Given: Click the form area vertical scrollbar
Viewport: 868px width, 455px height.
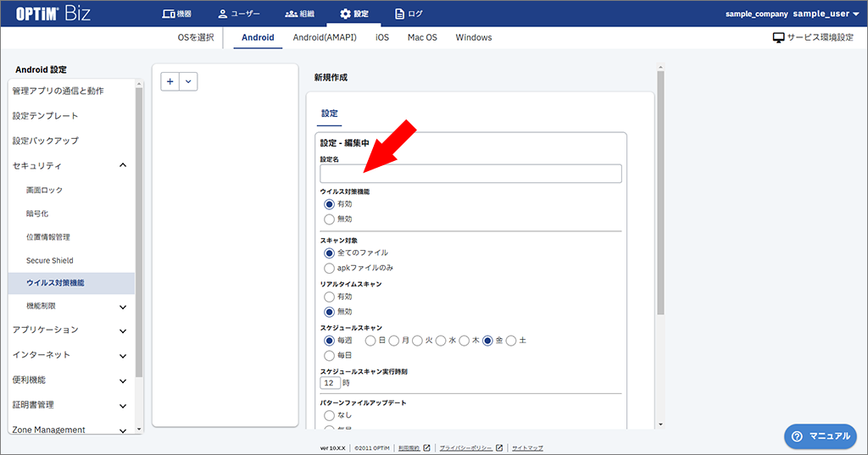Looking at the screenshot, I should [x=660, y=192].
